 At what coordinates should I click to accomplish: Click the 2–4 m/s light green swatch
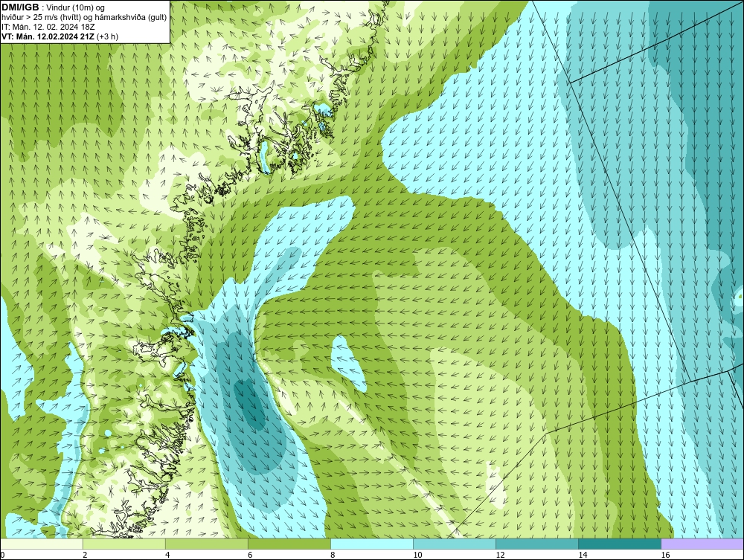point(124,544)
